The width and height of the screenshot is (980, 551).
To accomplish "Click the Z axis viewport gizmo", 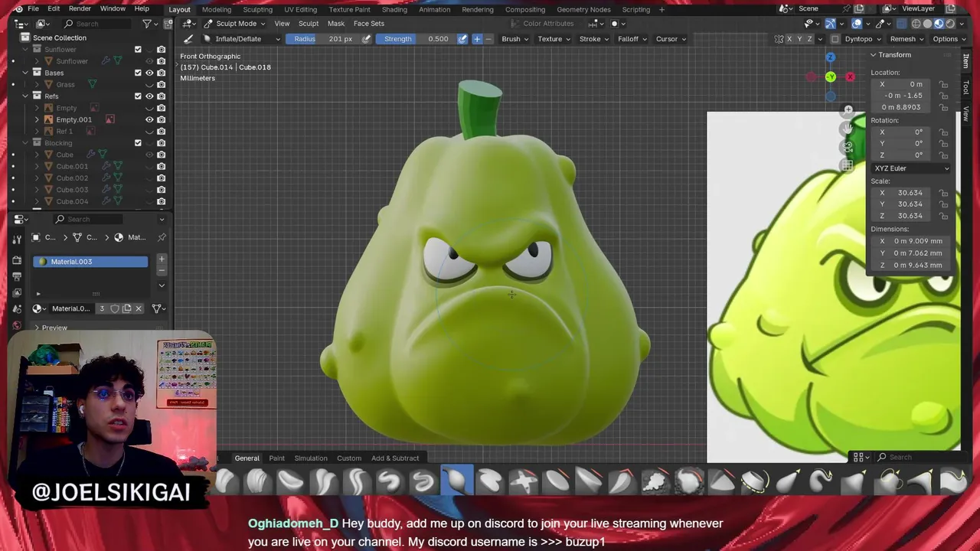I will coord(830,57).
